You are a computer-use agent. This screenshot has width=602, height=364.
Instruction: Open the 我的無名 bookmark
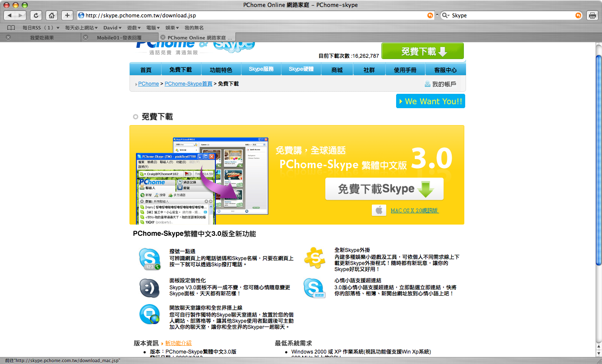click(194, 27)
